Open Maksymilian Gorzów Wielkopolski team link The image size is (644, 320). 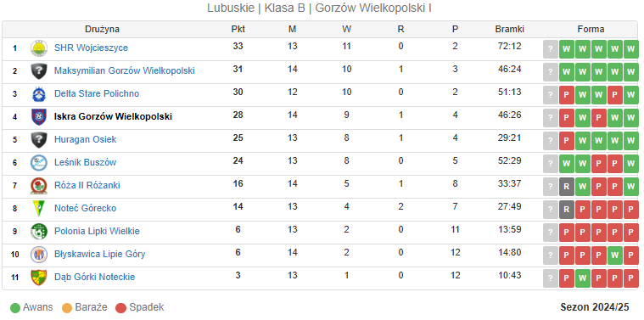click(125, 70)
